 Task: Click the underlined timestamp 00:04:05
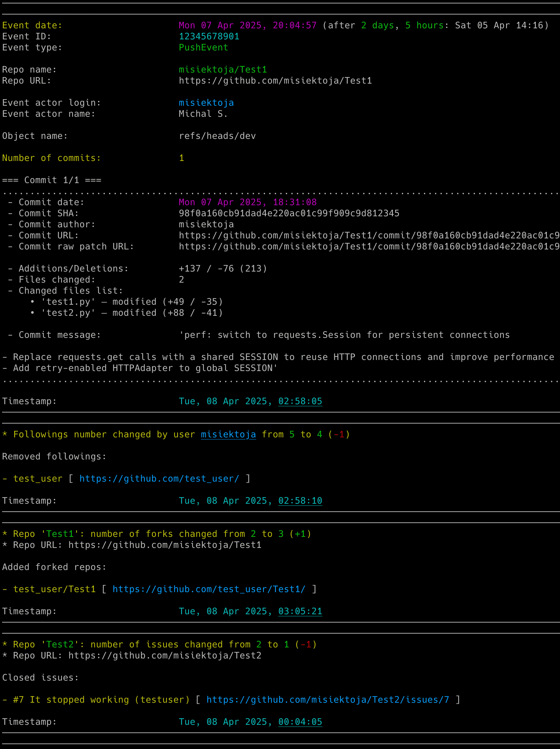coord(300,721)
